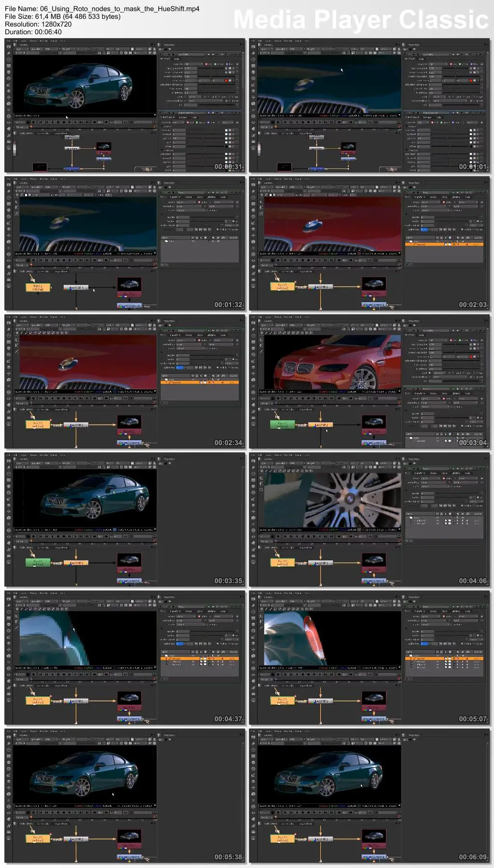Select the orange Roto node in 00:01:32 frame
Image resolution: width=494 pixels, height=868 pixels.
[x=38, y=287]
